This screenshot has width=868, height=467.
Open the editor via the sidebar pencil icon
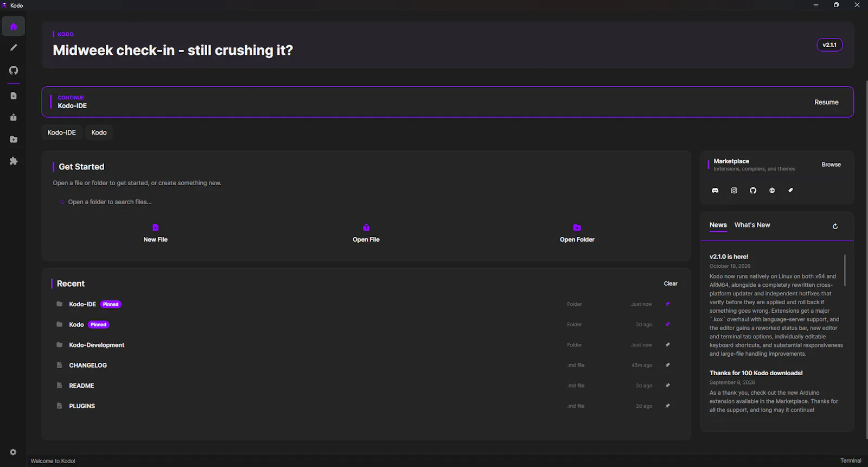tap(14, 48)
